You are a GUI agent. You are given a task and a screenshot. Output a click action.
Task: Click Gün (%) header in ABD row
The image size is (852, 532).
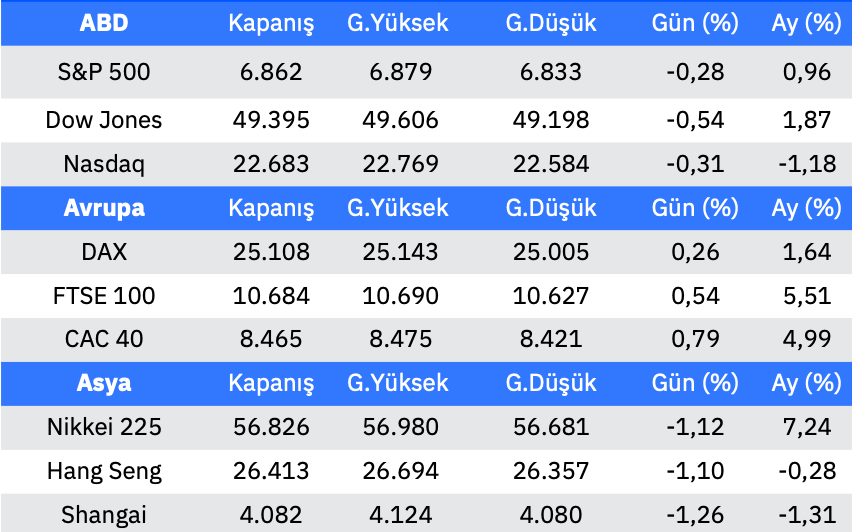pyautogui.click(x=695, y=23)
